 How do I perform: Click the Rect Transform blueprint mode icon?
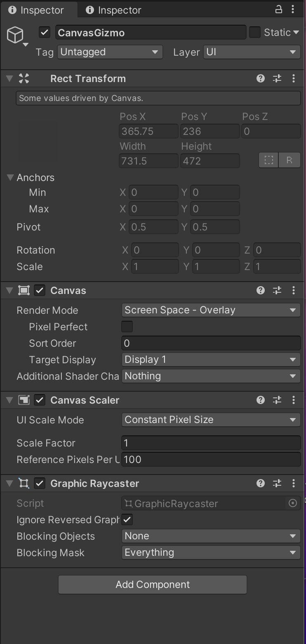pos(269,160)
